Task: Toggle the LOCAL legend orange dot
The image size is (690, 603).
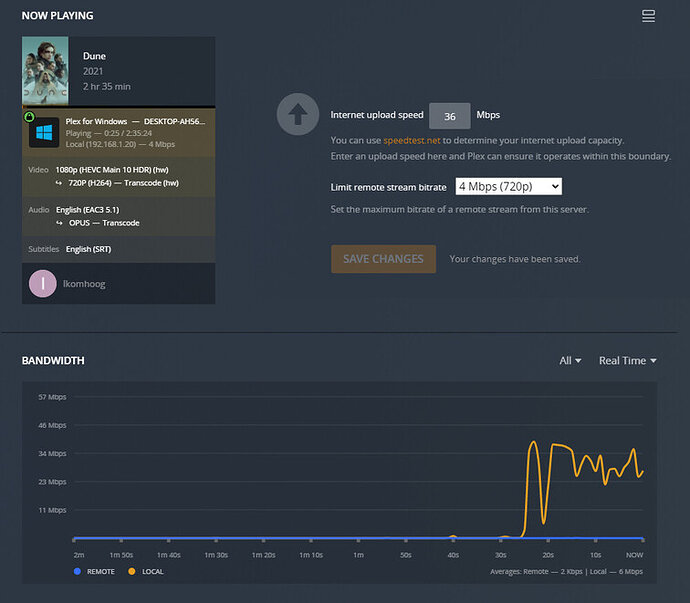Action: (132, 571)
